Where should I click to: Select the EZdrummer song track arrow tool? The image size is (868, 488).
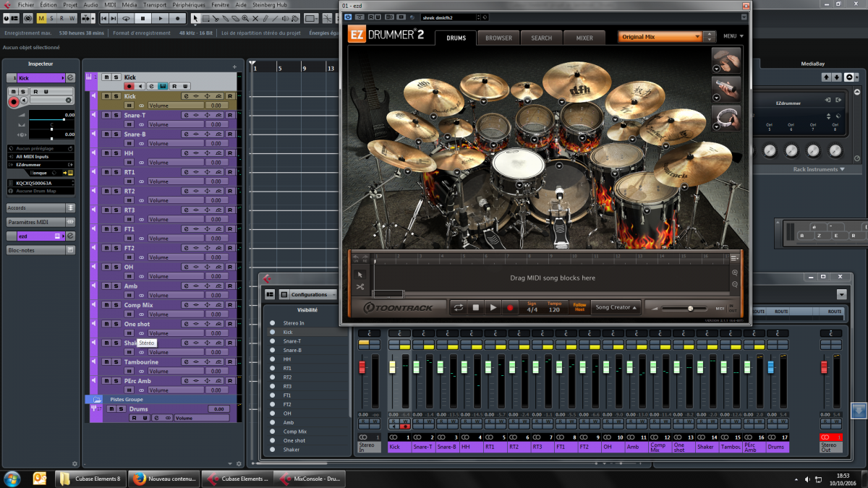pos(359,275)
